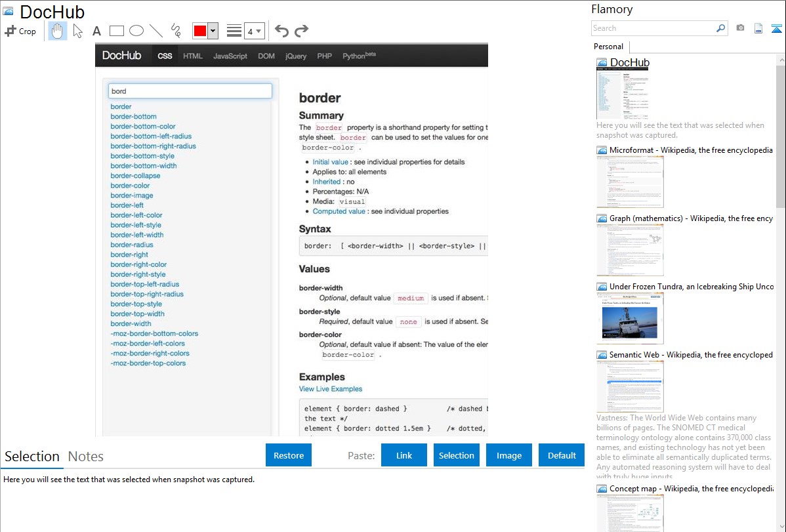Pick the text annotation tool A

click(96, 31)
